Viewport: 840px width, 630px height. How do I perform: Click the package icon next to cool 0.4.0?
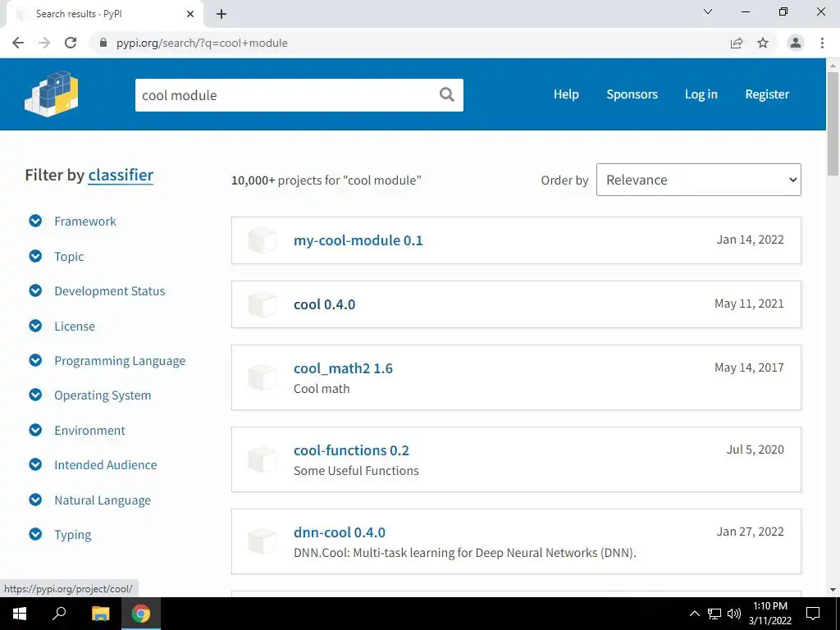tap(262, 304)
